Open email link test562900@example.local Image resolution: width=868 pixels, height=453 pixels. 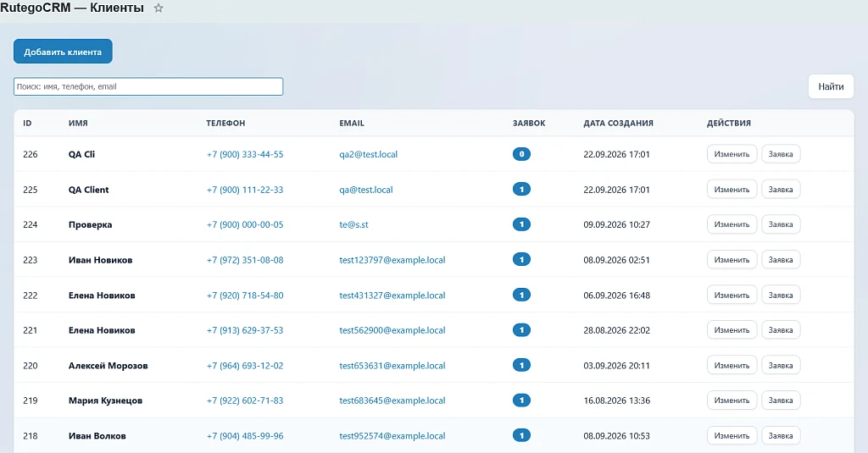pyautogui.click(x=392, y=330)
